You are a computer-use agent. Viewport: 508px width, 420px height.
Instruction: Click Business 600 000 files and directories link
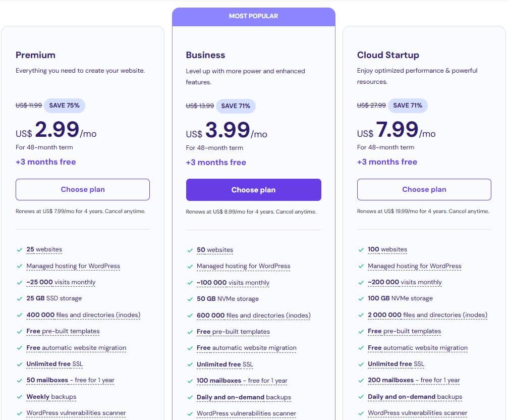253,316
